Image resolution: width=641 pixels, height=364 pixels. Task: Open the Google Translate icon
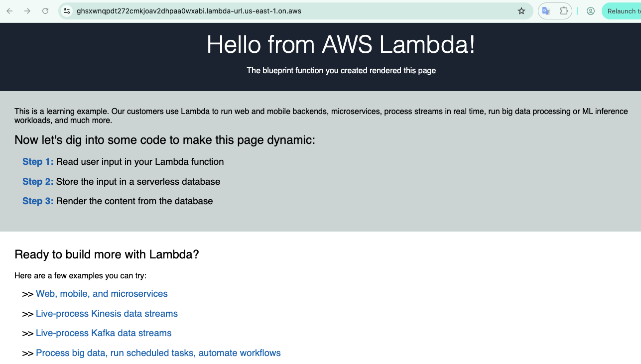pos(546,11)
